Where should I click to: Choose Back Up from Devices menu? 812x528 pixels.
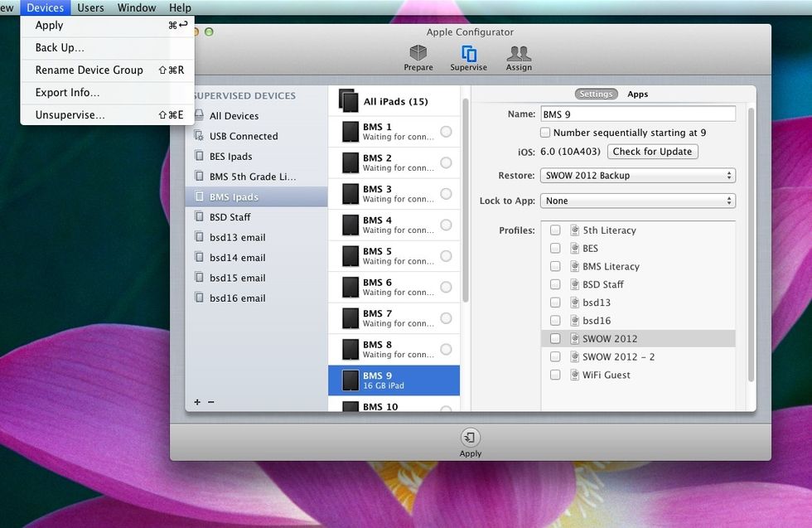(x=107, y=48)
